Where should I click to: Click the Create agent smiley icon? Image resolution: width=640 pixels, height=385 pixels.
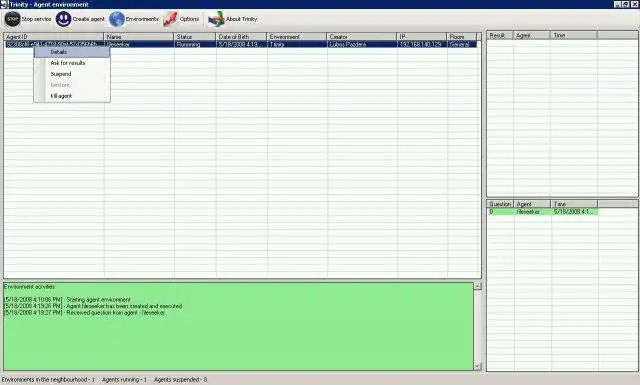(x=63, y=19)
